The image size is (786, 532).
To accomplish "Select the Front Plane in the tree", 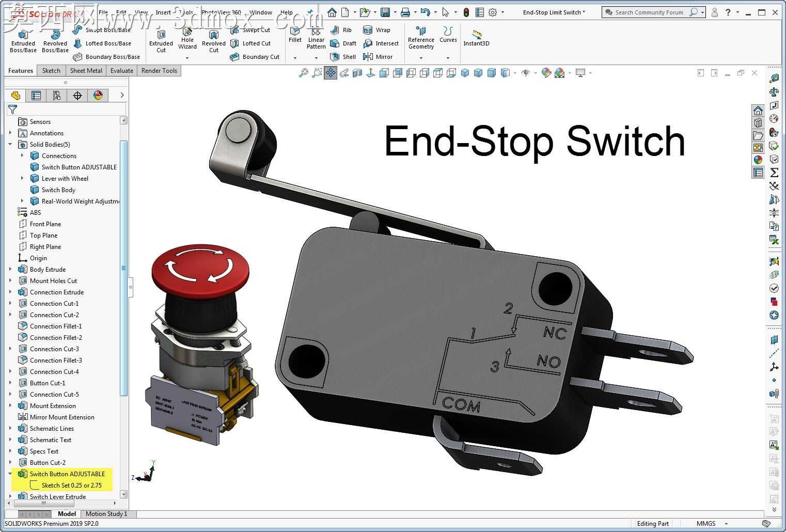I will pos(40,224).
